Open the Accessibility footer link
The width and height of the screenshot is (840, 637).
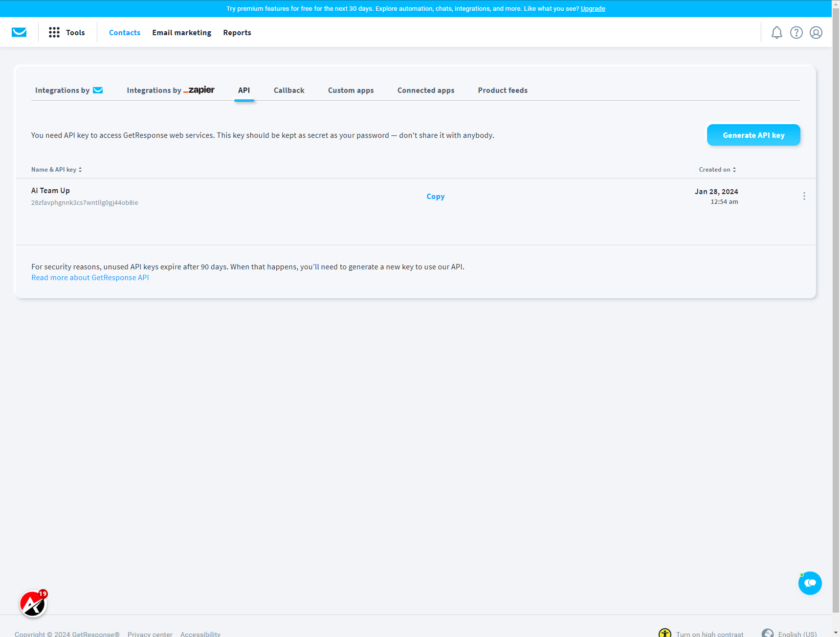click(200, 634)
